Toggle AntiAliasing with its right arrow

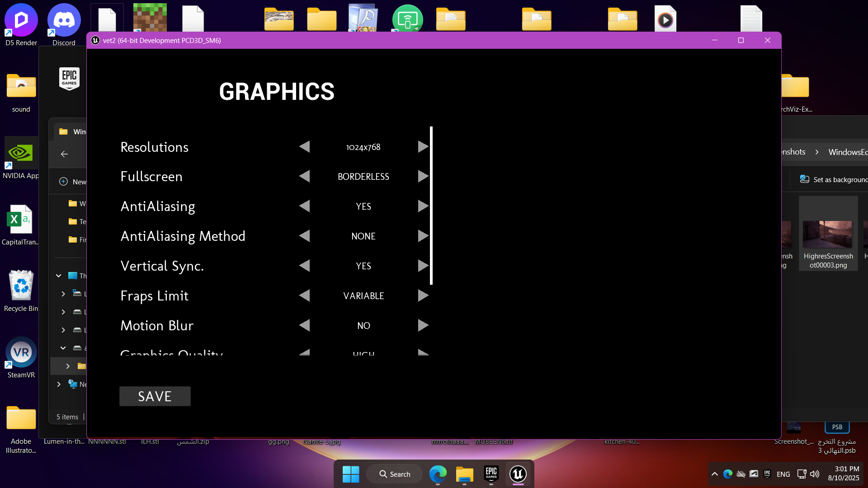pyautogui.click(x=423, y=206)
